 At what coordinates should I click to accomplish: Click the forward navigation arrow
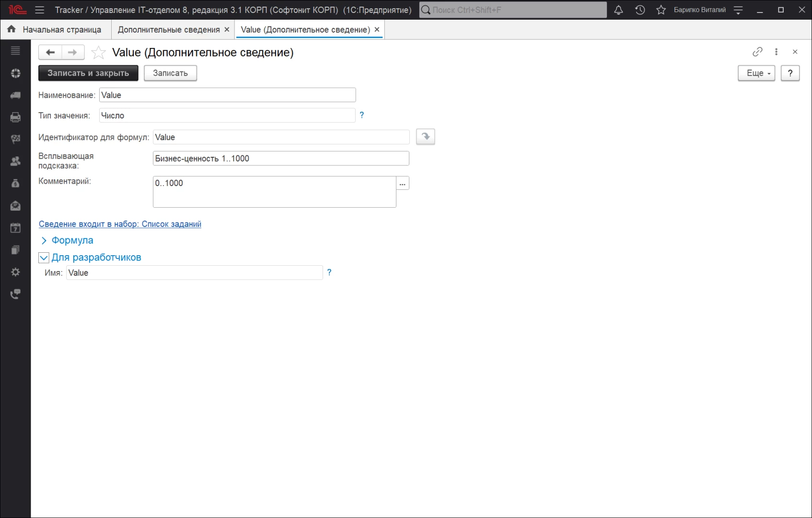click(x=72, y=52)
